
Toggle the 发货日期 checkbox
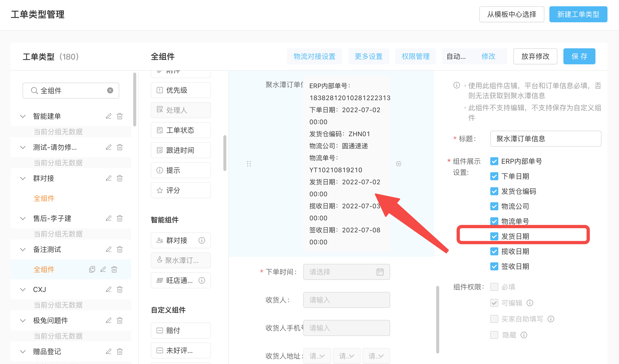pyautogui.click(x=494, y=236)
